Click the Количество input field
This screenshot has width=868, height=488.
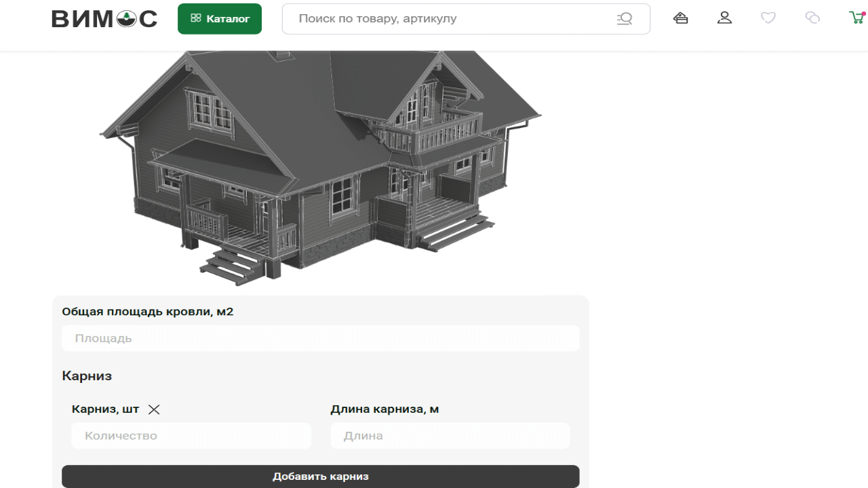pyautogui.click(x=191, y=436)
